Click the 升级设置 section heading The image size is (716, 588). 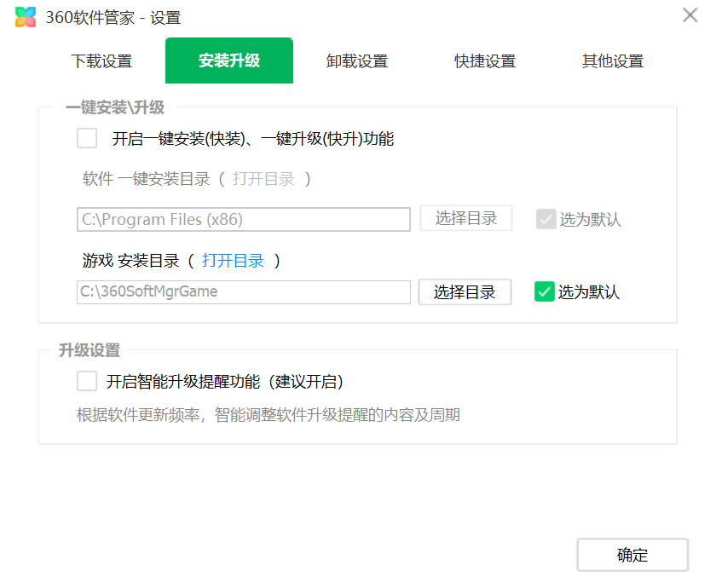[89, 350]
